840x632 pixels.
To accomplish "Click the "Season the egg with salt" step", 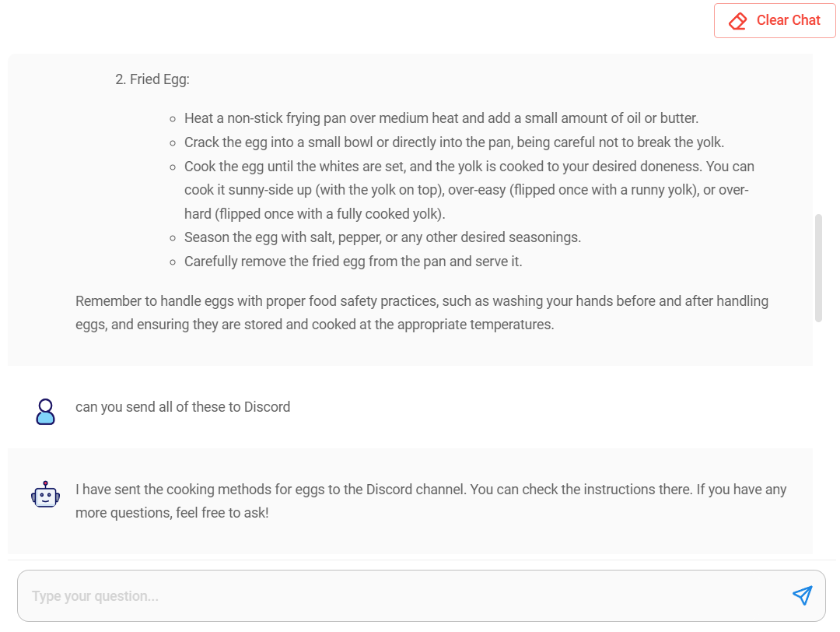I will click(x=383, y=237).
